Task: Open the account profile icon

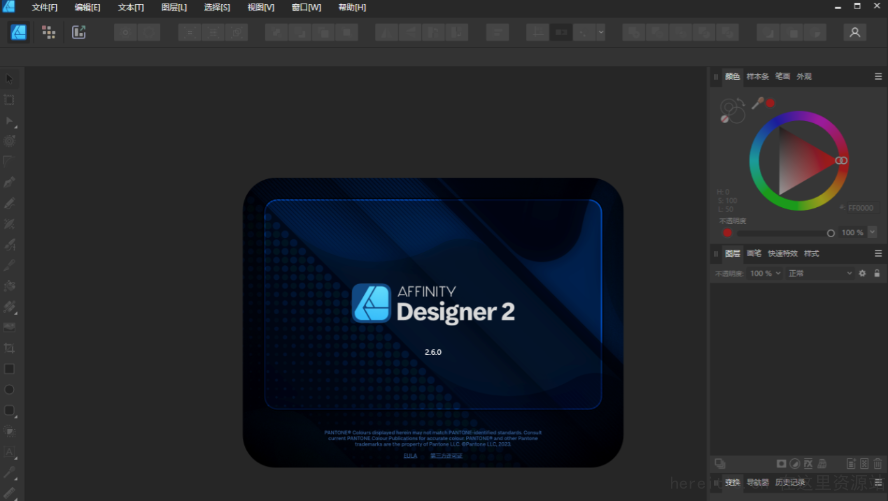Action: pos(855,32)
